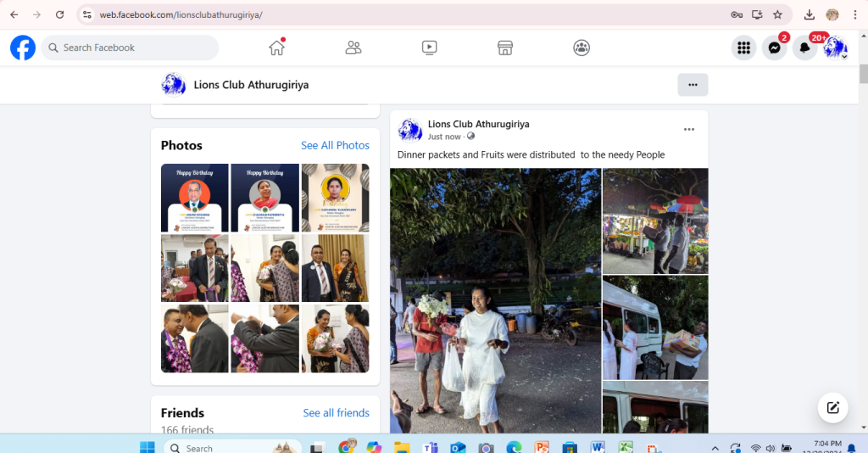Open File Explorer from the taskbar
This screenshot has height=453, width=868.
coord(402,447)
